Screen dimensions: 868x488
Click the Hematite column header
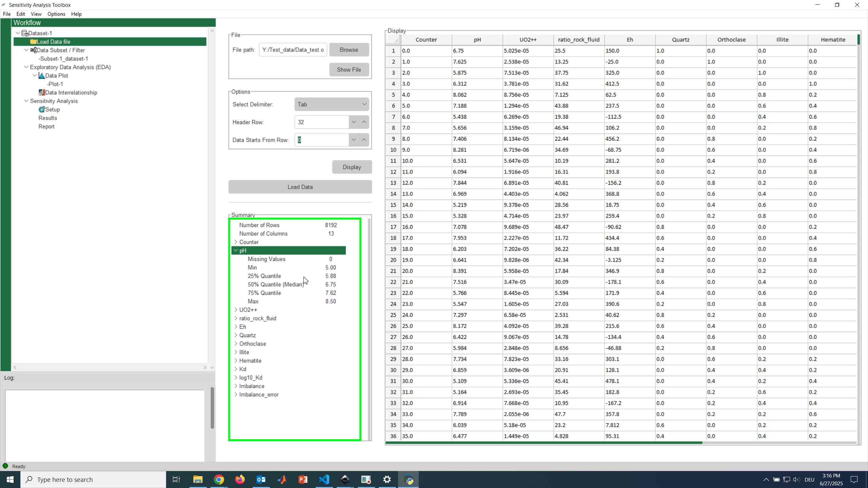[833, 40]
